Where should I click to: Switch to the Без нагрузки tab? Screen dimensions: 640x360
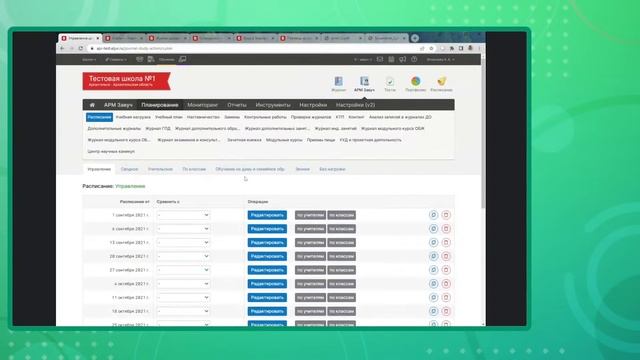pyautogui.click(x=332, y=169)
